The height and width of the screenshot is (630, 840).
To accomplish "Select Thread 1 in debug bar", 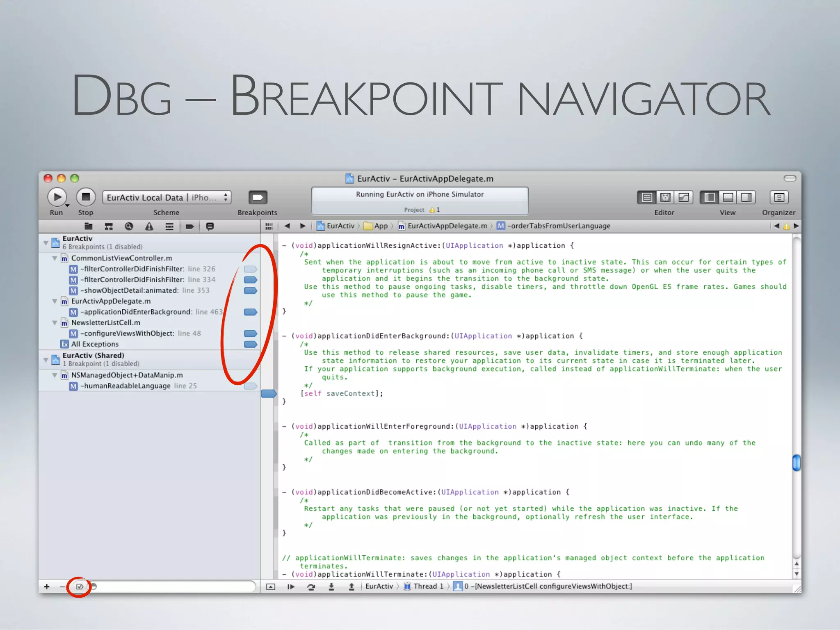I will tap(424, 587).
